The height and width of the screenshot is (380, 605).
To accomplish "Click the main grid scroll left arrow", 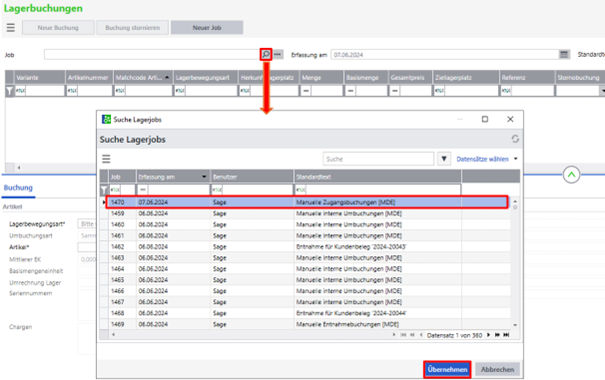I will tap(19, 168).
